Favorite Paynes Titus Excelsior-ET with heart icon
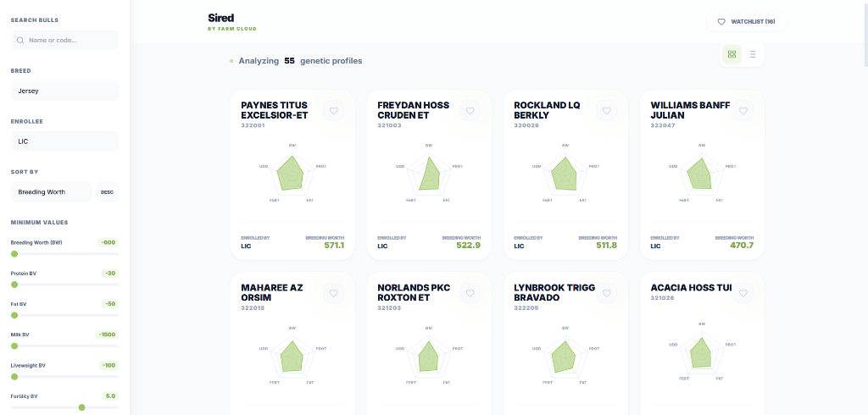The width and height of the screenshot is (868, 415). point(334,111)
